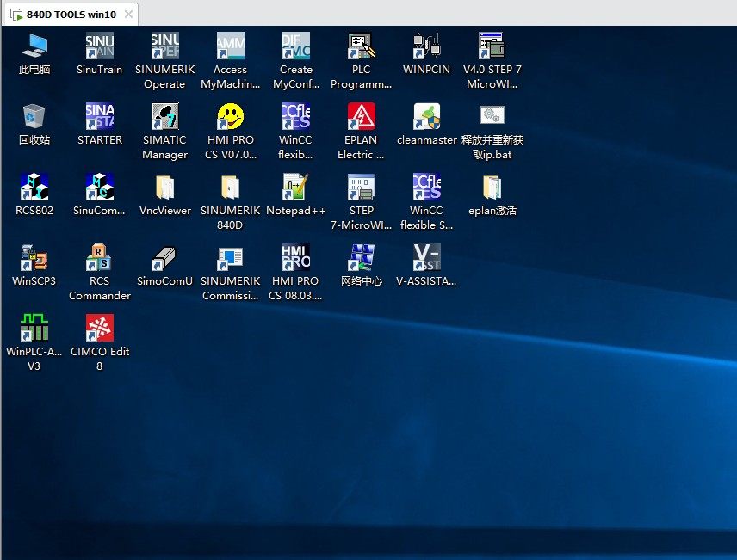Viewport: 737px width, 560px height.
Task: Click the EPLAN Electric shortcut icon
Action: 362,118
